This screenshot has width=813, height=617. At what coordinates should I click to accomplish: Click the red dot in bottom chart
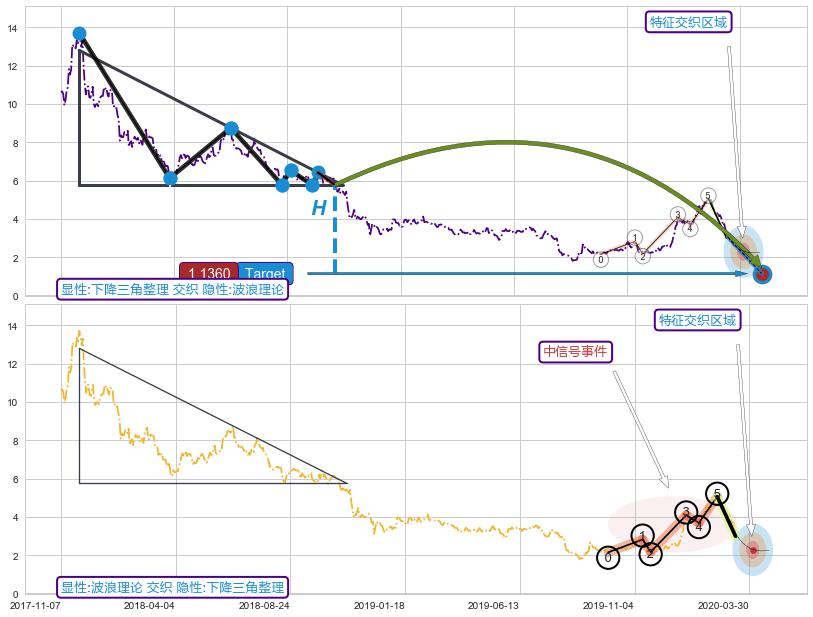click(753, 550)
